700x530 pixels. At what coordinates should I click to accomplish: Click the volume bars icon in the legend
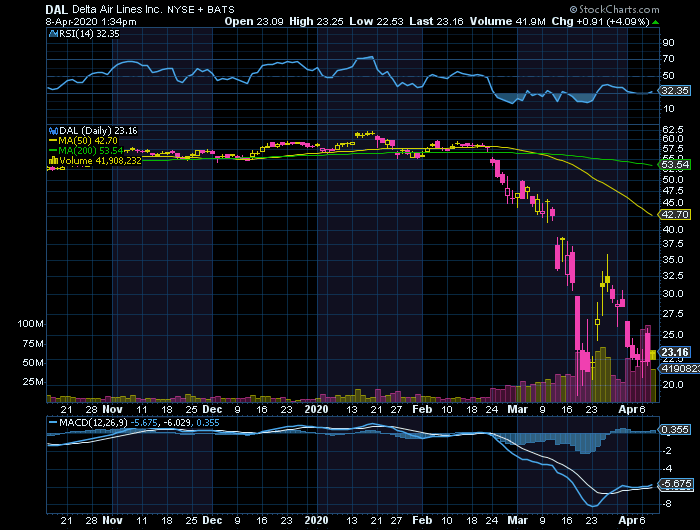tap(53, 161)
